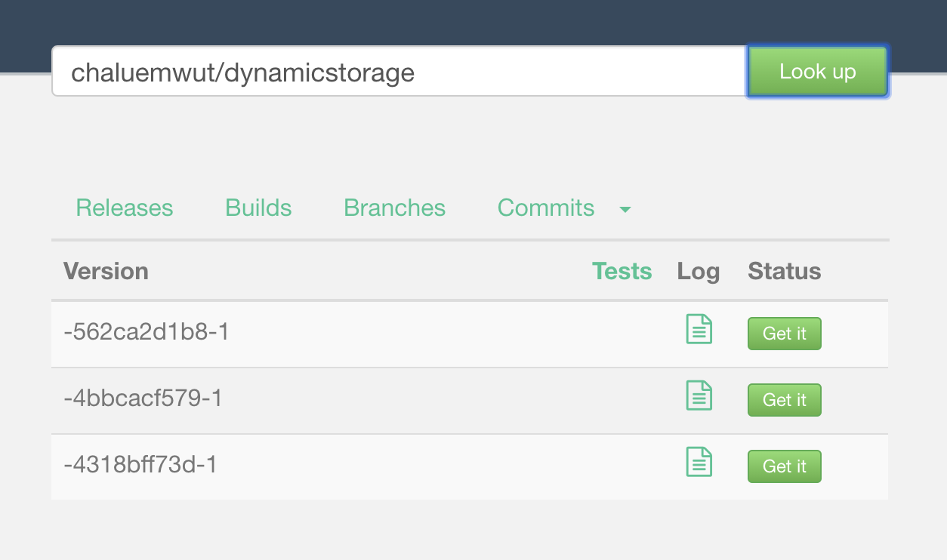The height and width of the screenshot is (560, 947).
Task: Open log icon for version -562ca2d1b8-1
Action: [699, 329]
